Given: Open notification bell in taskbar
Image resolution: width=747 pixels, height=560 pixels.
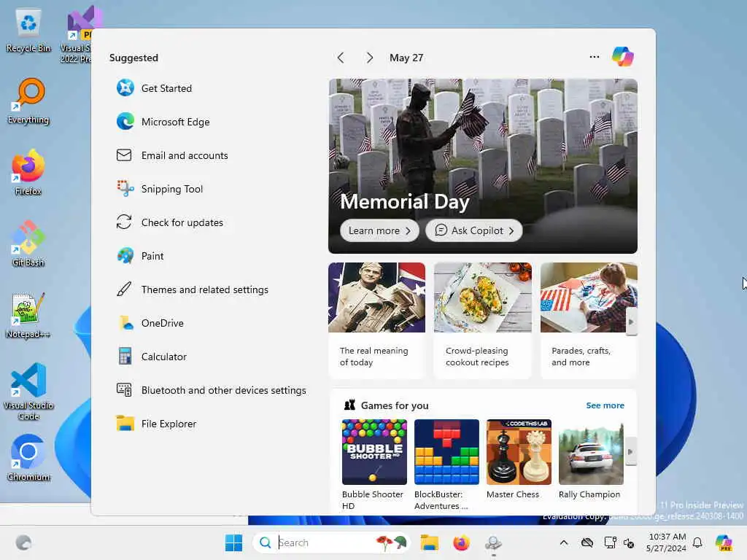Looking at the screenshot, I should 697,542.
